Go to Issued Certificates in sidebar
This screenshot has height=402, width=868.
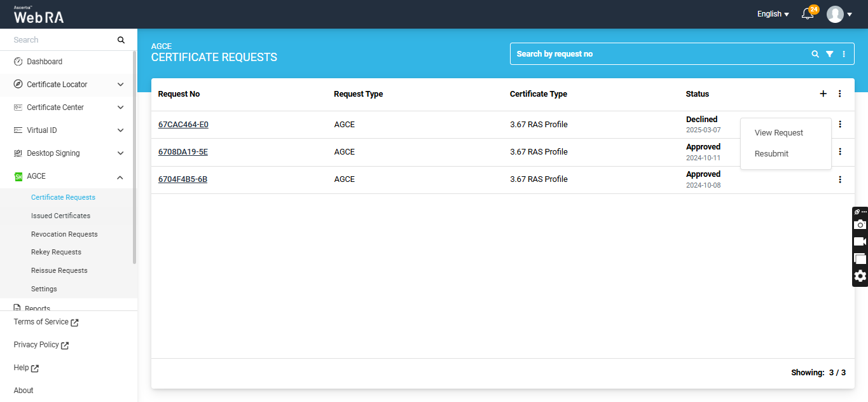pos(60,216)
